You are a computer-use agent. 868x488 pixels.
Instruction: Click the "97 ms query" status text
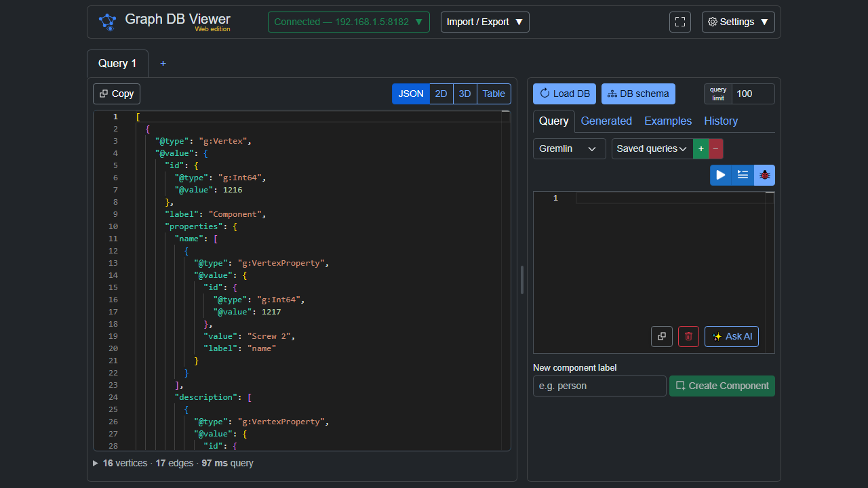[x=227, y=464]
